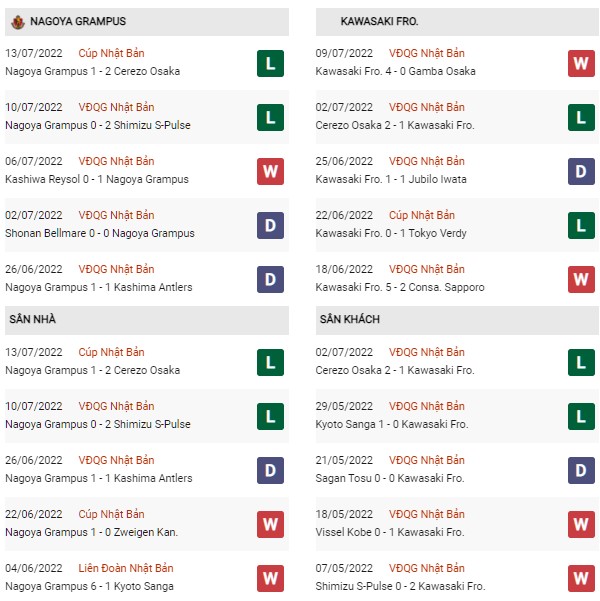Click the W badge for Kashiwa Reysol 0-1 Nagoya

[x=270, y=171]
